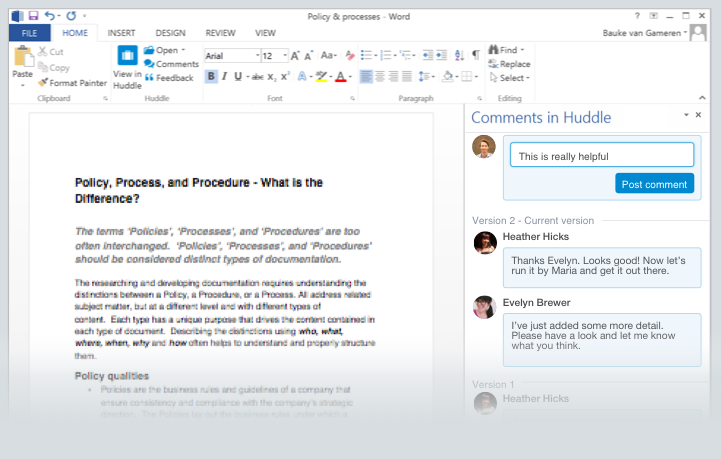The width and height of the screenshot is (721, 459).
Task: Click the Paste clipboard icon
Action: coord(23,57)
